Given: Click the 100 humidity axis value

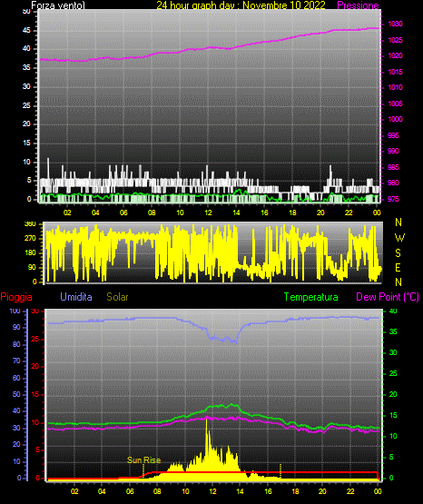Looking at the screenshot, I should 15,311.
